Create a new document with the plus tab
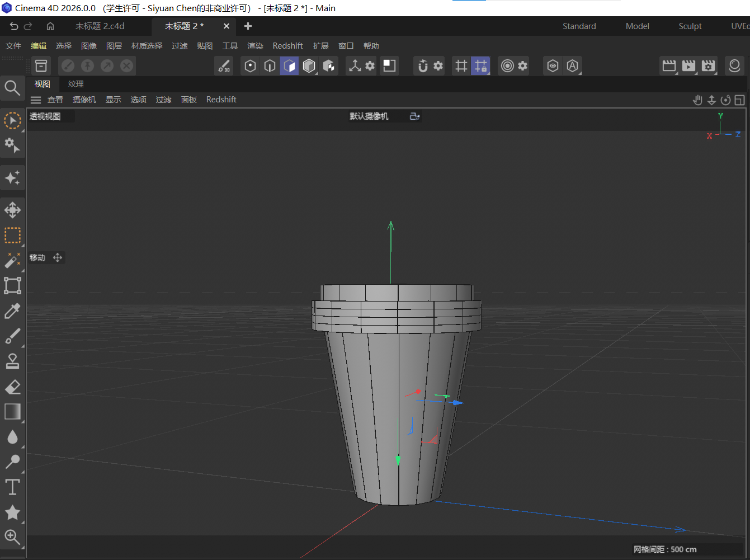 (247, 26)
